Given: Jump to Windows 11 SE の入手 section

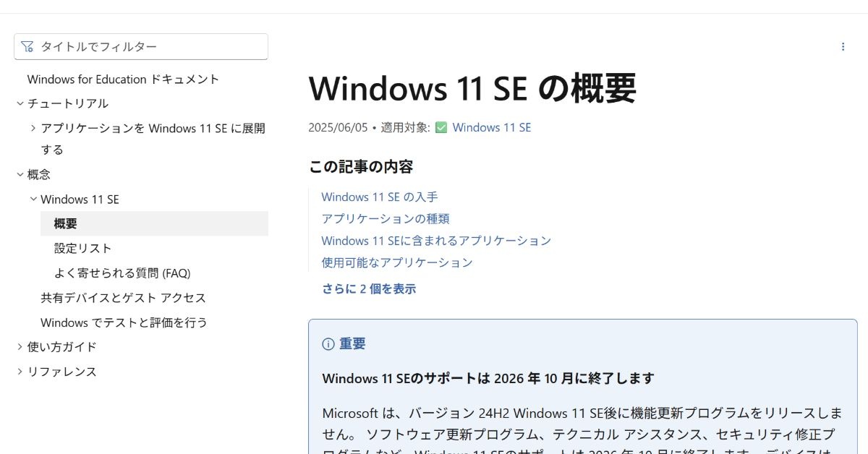Looking at the screenshot, I should 379,197.
